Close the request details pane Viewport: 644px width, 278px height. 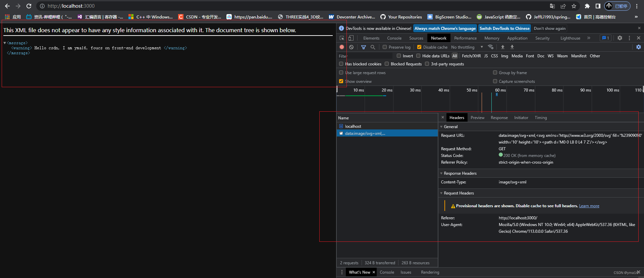443,117
